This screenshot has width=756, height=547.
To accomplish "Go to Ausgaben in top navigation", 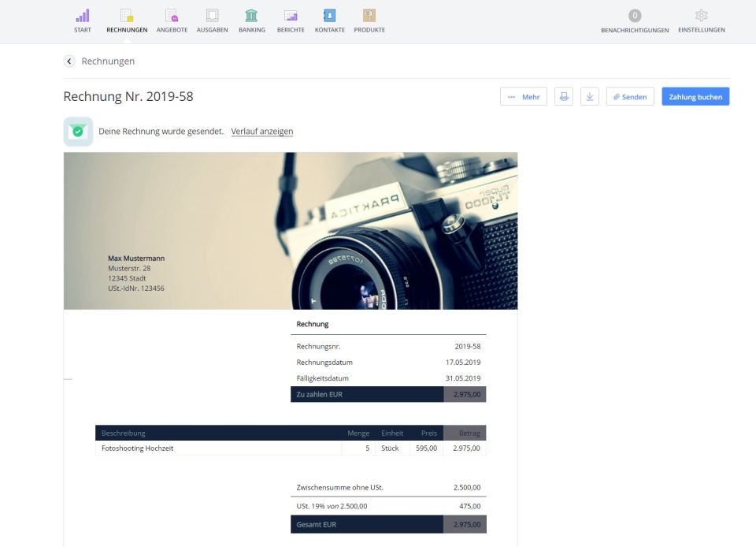I will click(x=212, y=16).
